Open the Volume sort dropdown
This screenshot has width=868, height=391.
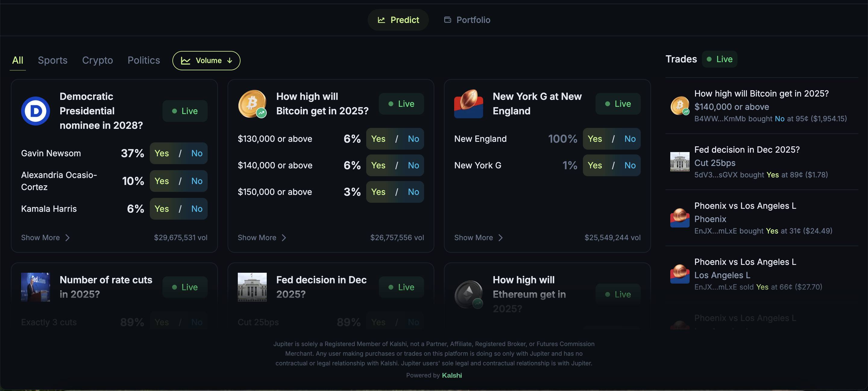coord(206,61)
